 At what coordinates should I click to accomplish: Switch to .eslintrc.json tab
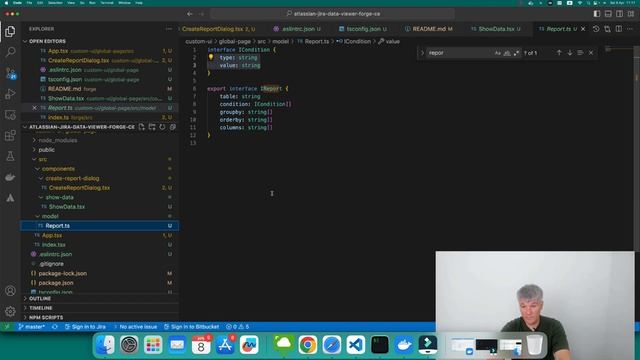coord(297,29)
